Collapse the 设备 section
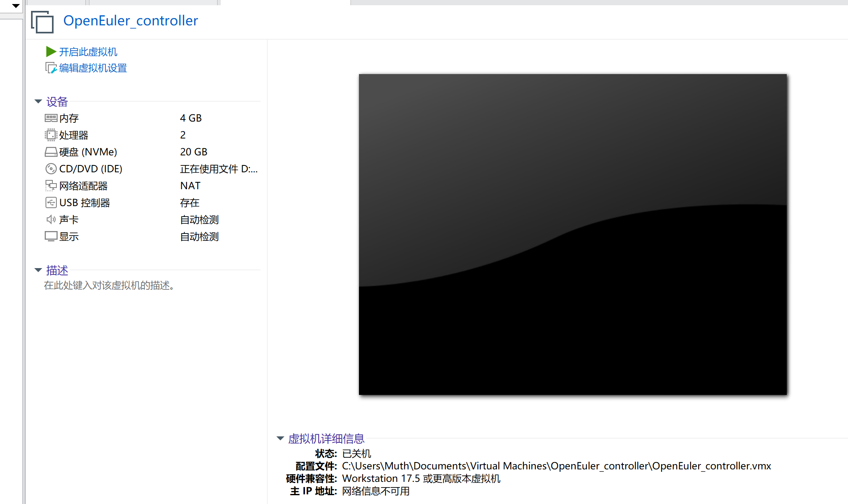Image resolution: width=848 pixels, height=504 pixels. coord(38,101)
